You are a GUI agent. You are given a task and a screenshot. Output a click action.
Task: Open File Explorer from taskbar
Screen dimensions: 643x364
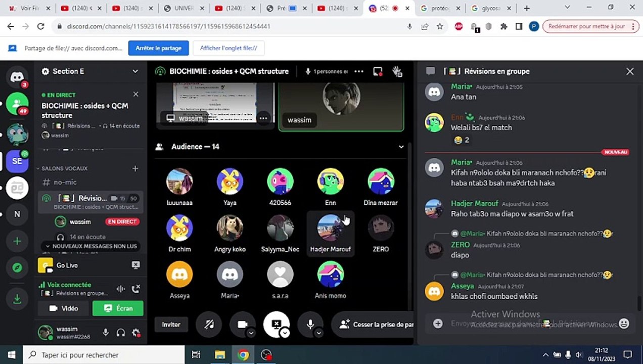(219, 355)
